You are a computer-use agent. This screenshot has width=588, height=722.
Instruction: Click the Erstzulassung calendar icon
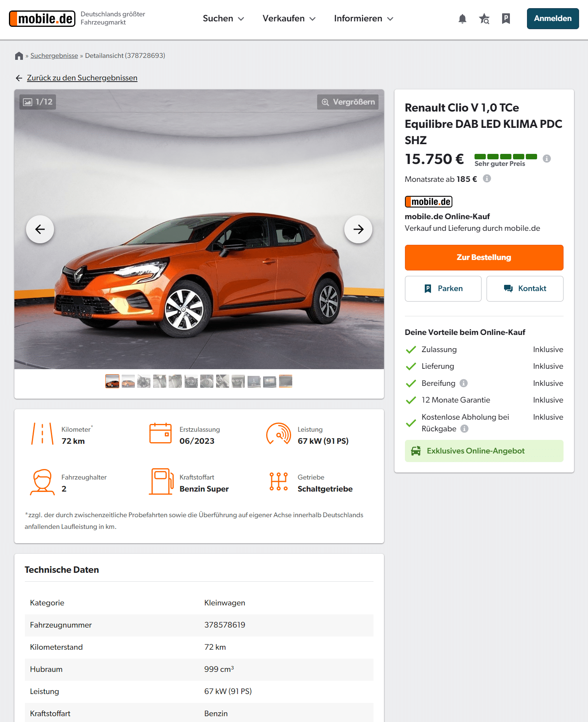tap(161, 434)
